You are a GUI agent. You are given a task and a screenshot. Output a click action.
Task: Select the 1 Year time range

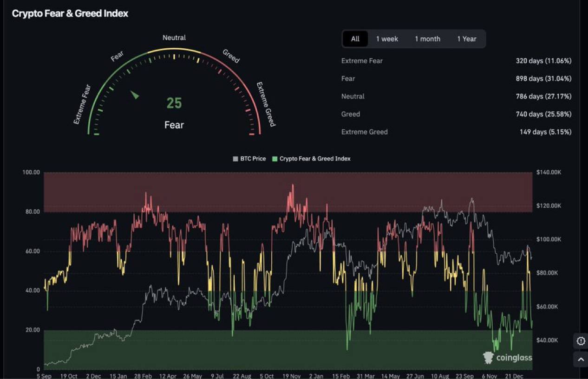(466, 39)
